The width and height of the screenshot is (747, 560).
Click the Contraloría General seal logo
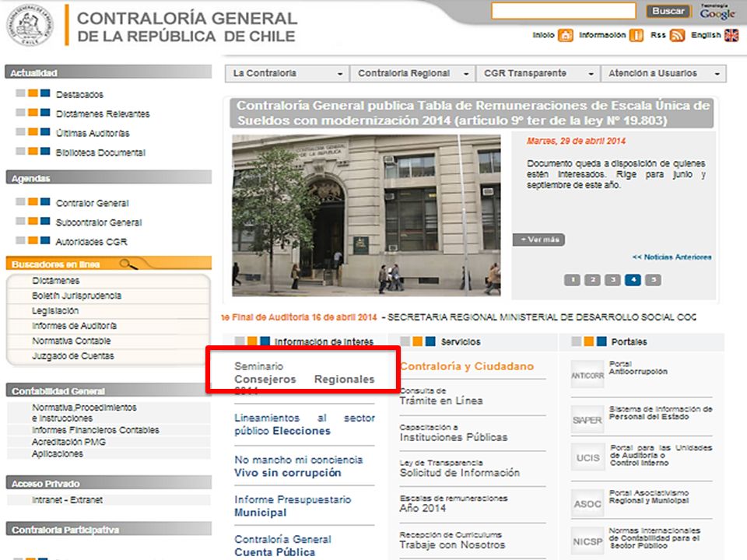30,25
